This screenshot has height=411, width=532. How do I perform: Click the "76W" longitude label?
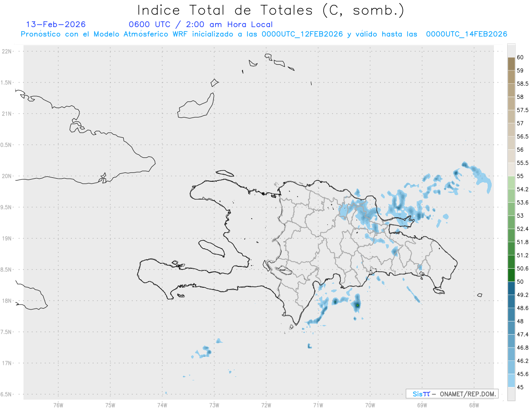[58, 405]
